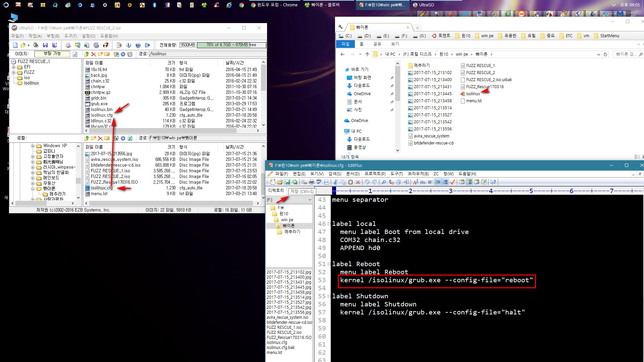Click the Print icon in EditPlus toolbar
The height and width of the screenshot is (362, 644).
coord(311,182)
